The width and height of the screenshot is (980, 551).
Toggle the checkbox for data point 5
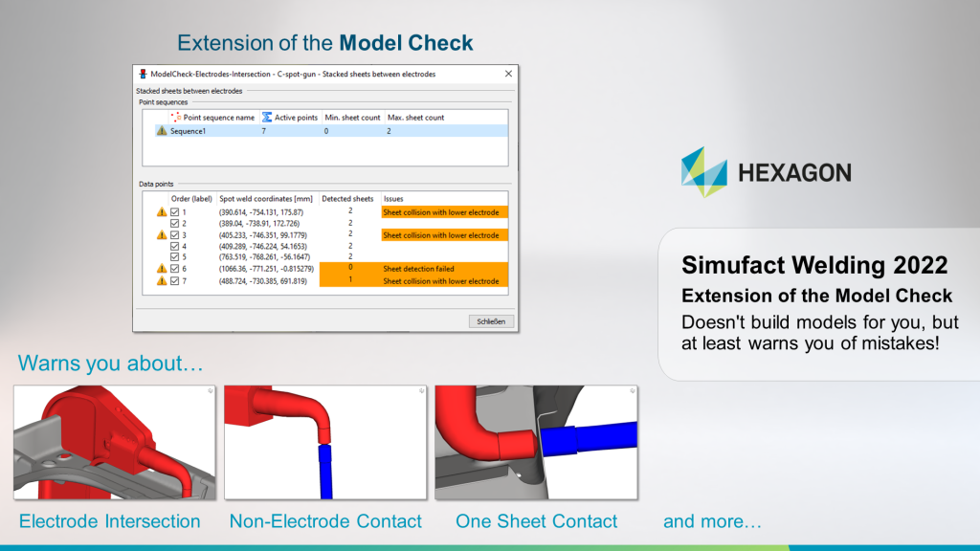(174, 256)
